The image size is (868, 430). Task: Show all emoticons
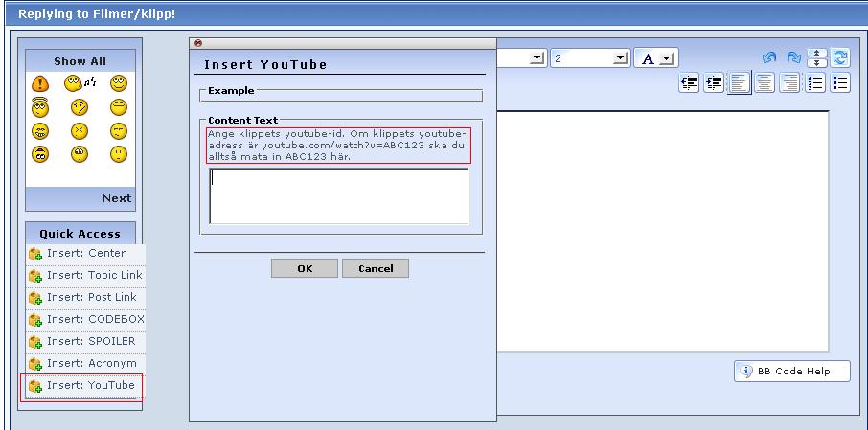(x=80, y=61)
